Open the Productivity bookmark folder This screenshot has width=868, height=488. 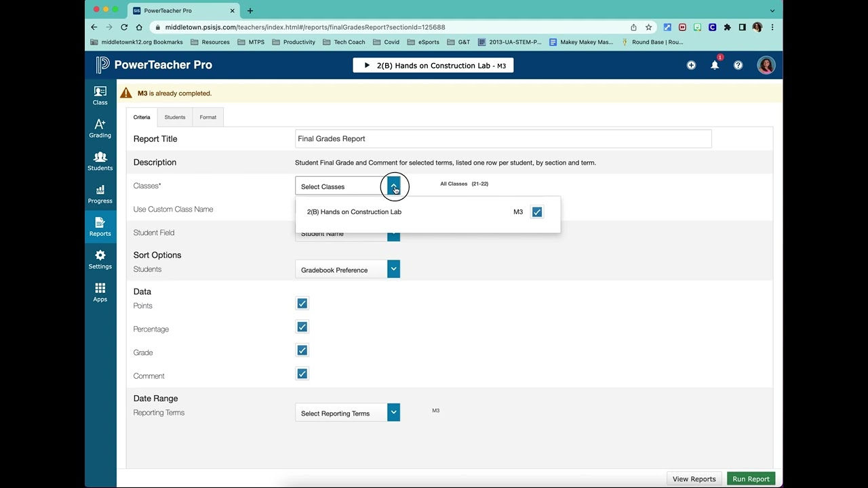294,42
